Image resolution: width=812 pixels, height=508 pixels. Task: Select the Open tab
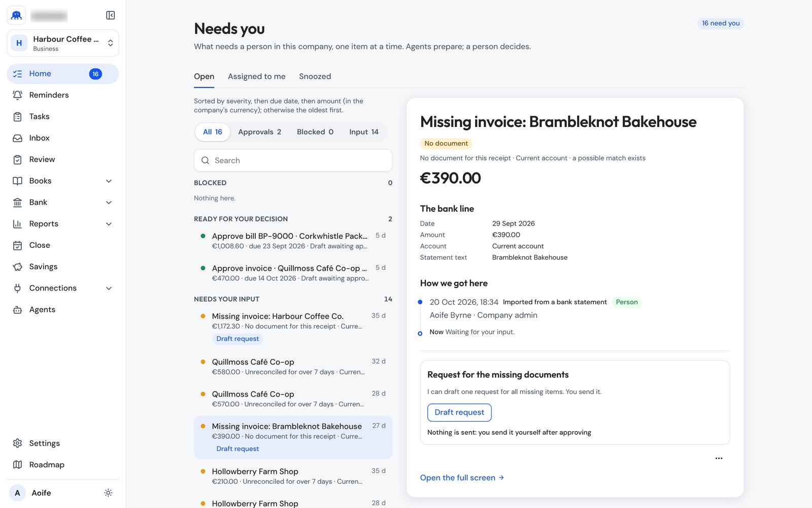[204, 76]
